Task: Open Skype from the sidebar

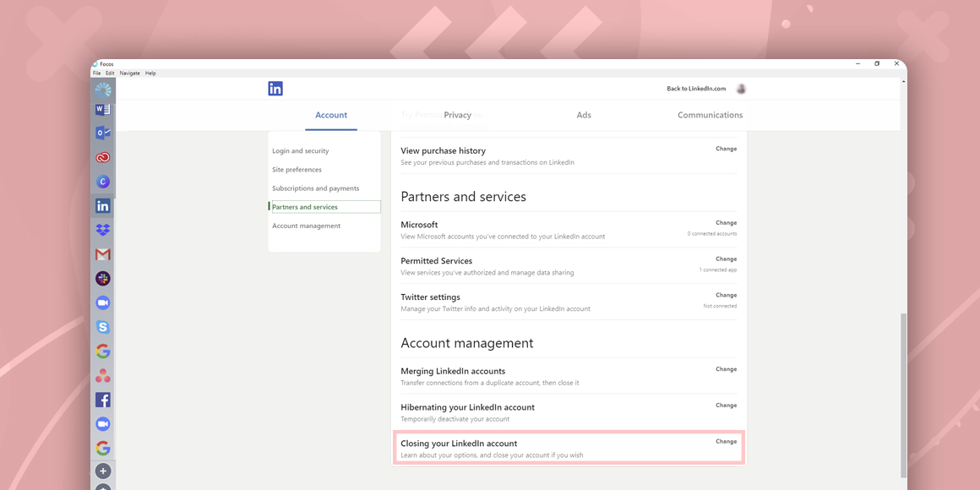Action: (x=103, y=327)
